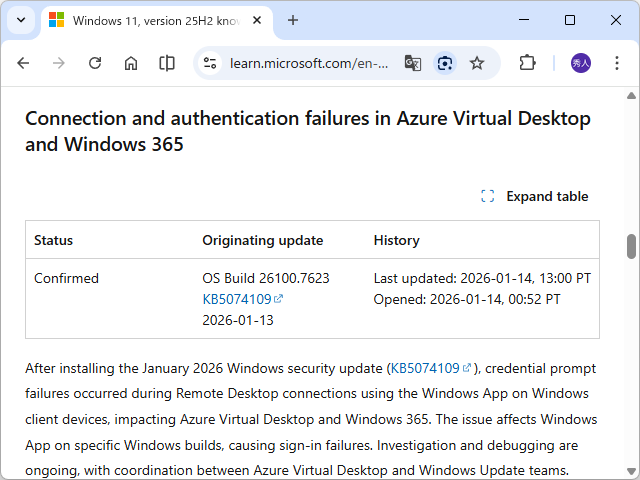640x480 pixels.
Task: Reload the current page
Action: click(95, 63)
